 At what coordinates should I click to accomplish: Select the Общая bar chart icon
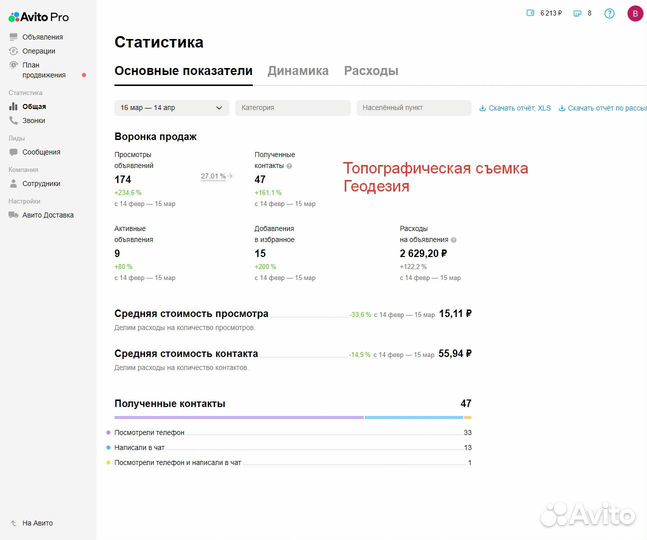click(14, 106)
